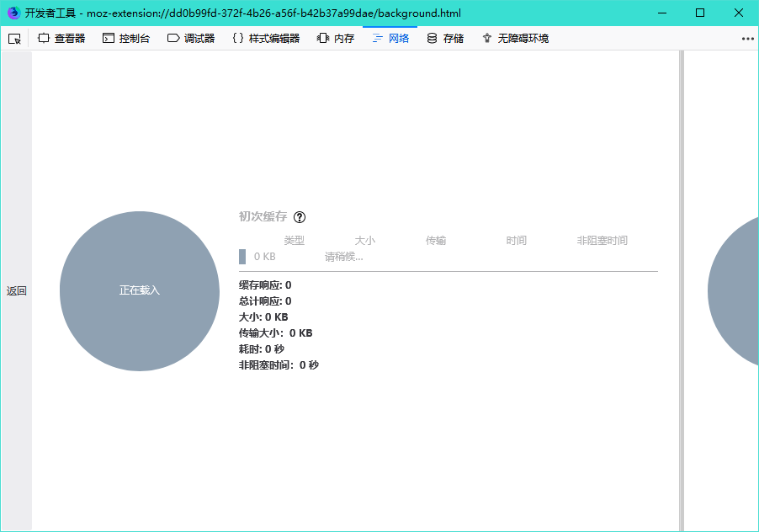
Task: Click the second pie chart at right edge
Action: pyautogui.click(x=734, y=292)
